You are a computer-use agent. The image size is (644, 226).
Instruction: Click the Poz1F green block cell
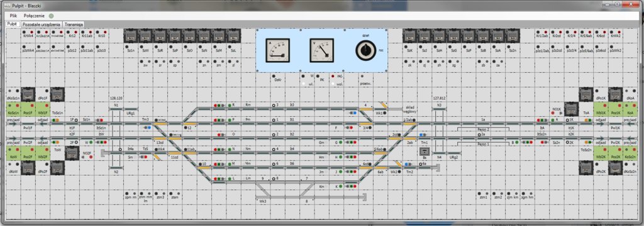click(x=28, y=109)
